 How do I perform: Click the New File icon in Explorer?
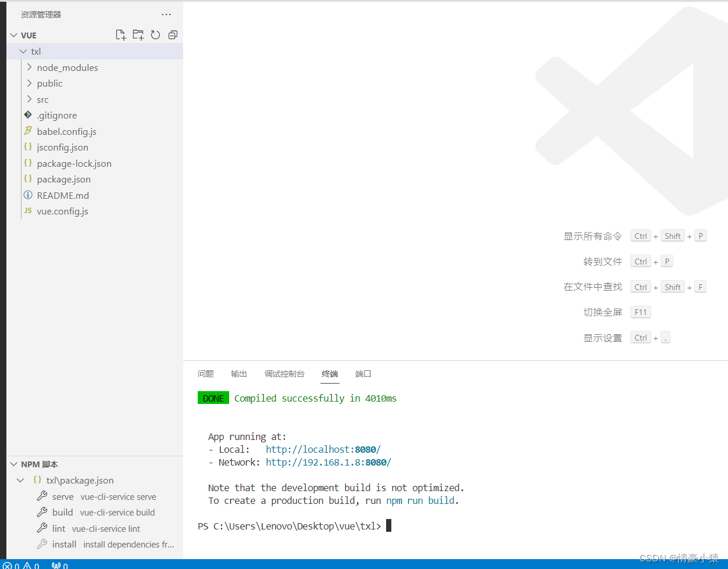point(121,35)
